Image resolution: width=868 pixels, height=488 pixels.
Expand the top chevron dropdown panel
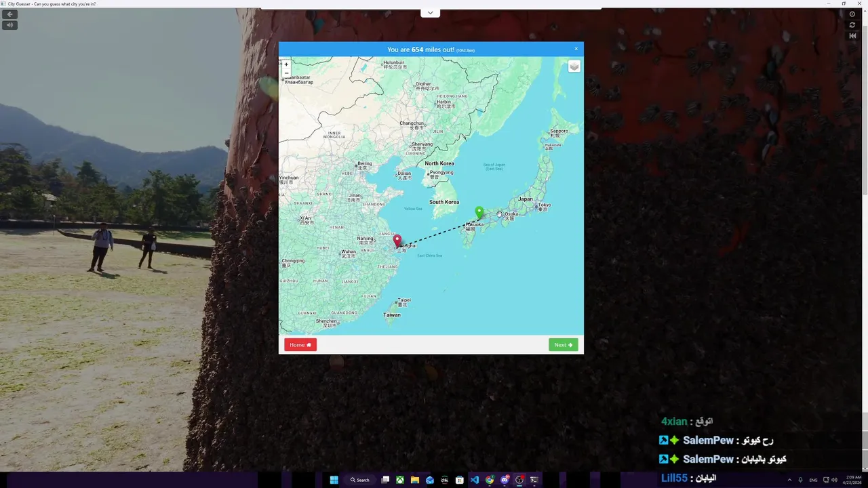pyautogui.click(x=430, y=13)
